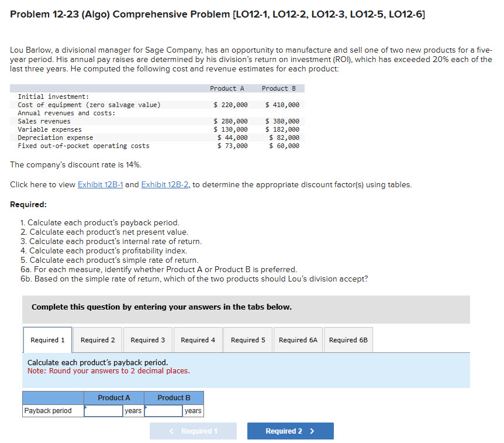The height and width of the screenshot is (443, 504).
Task: Select the currently active Required 1 tab
Action: [x=47, y=339]
